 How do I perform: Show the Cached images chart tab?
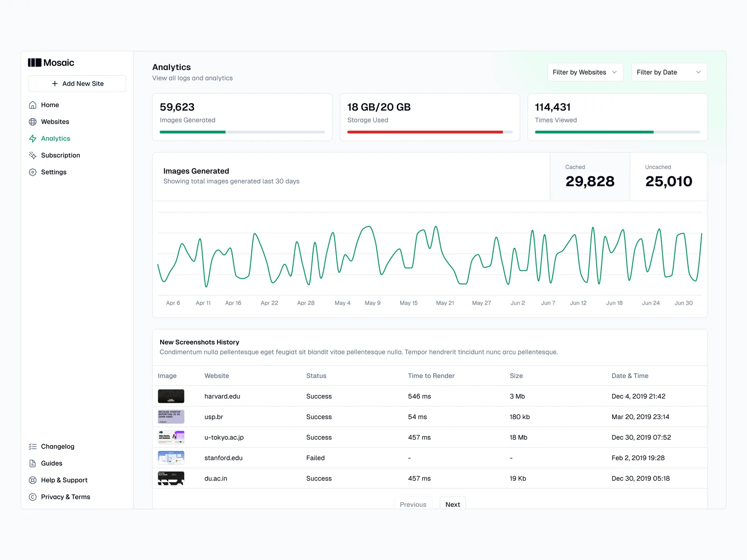[590, 177]
